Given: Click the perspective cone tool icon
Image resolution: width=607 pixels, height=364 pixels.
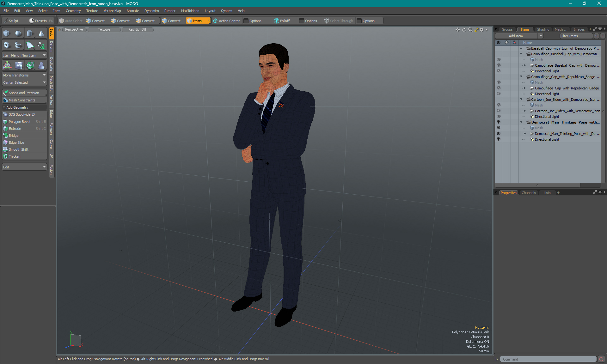Looking at the screenshot, I should 41,65.
